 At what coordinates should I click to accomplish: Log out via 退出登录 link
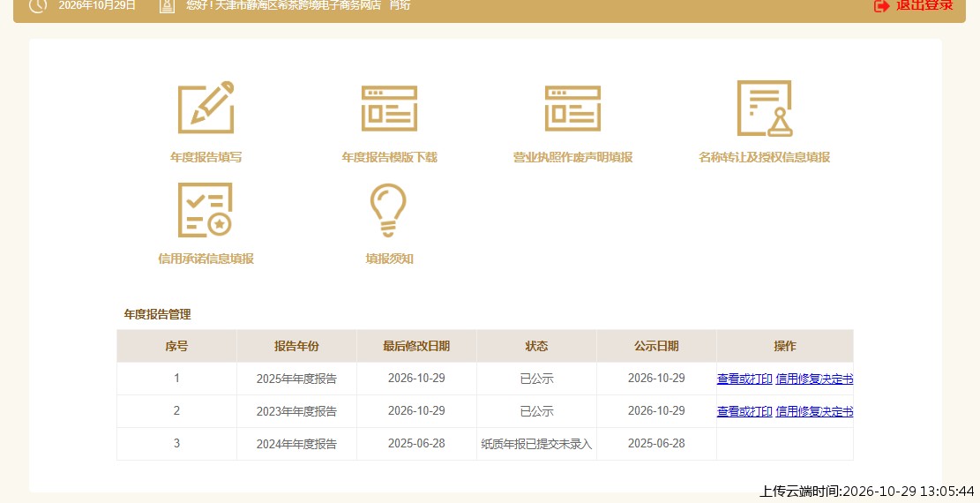[924, 5]
